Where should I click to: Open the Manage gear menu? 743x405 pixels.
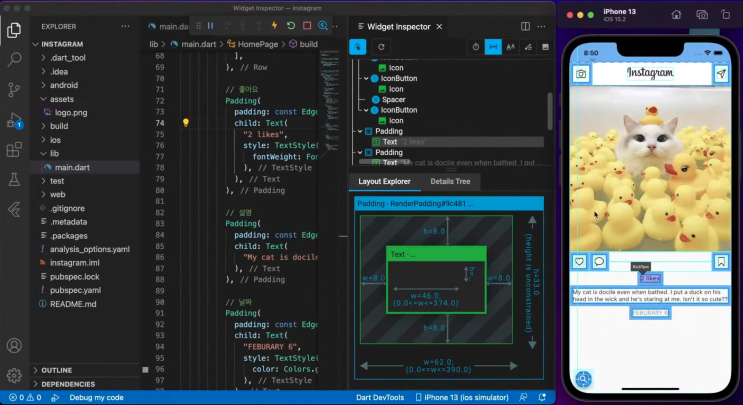tap(14, 375)
